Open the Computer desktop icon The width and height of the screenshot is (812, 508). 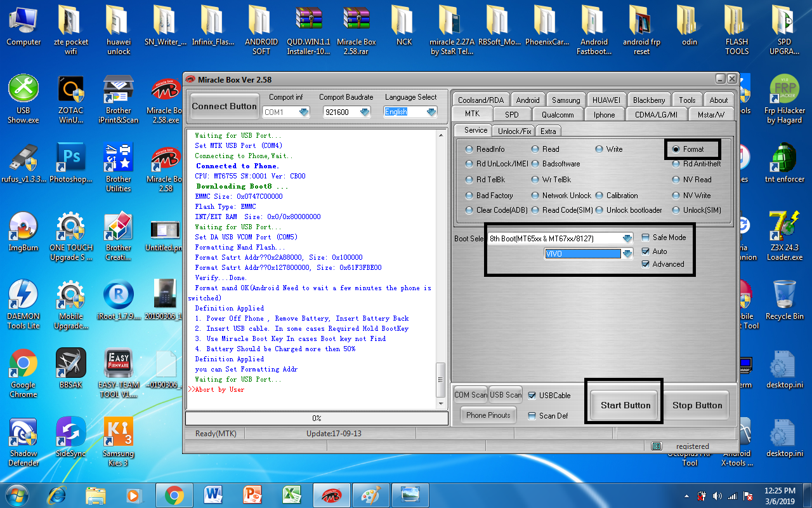click(23, 27)
